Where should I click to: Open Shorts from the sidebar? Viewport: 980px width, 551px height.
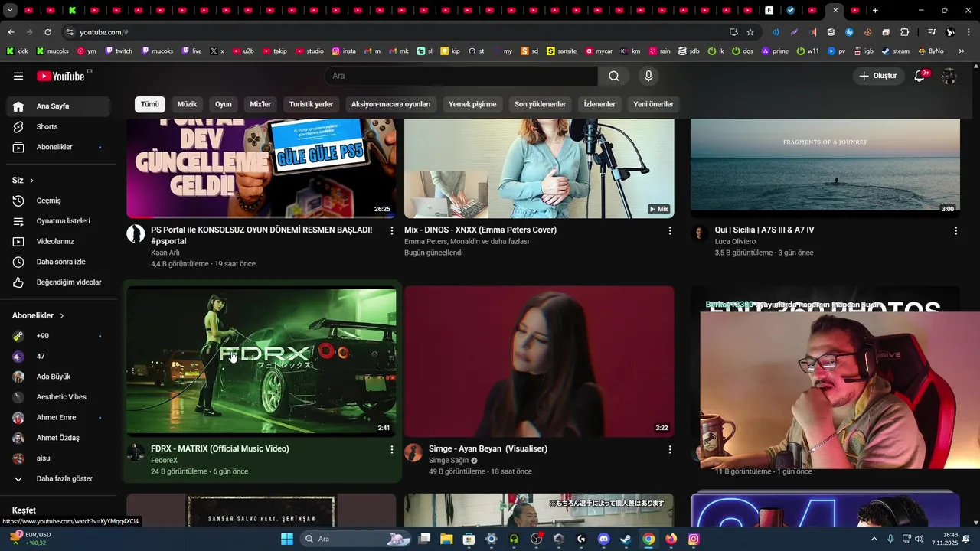tap(58, 126)
